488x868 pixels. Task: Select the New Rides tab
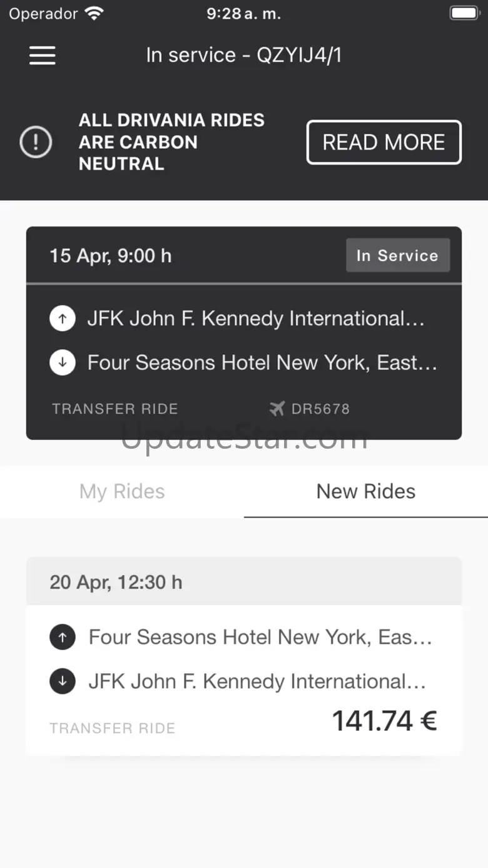[365, 492]
